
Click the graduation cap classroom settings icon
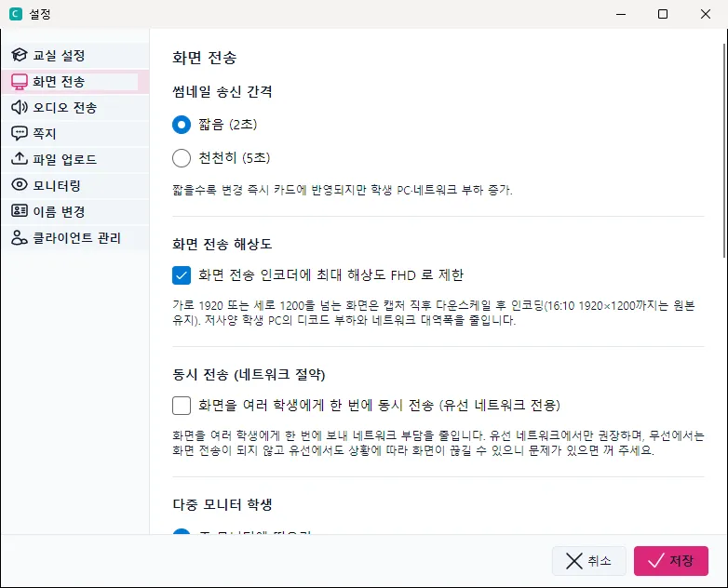point(19,55)
